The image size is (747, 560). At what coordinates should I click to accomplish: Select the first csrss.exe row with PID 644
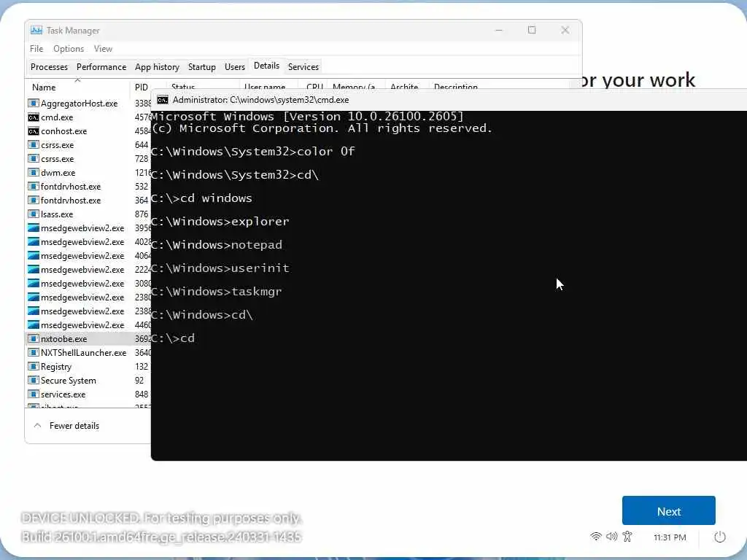(x=88, y=145)
